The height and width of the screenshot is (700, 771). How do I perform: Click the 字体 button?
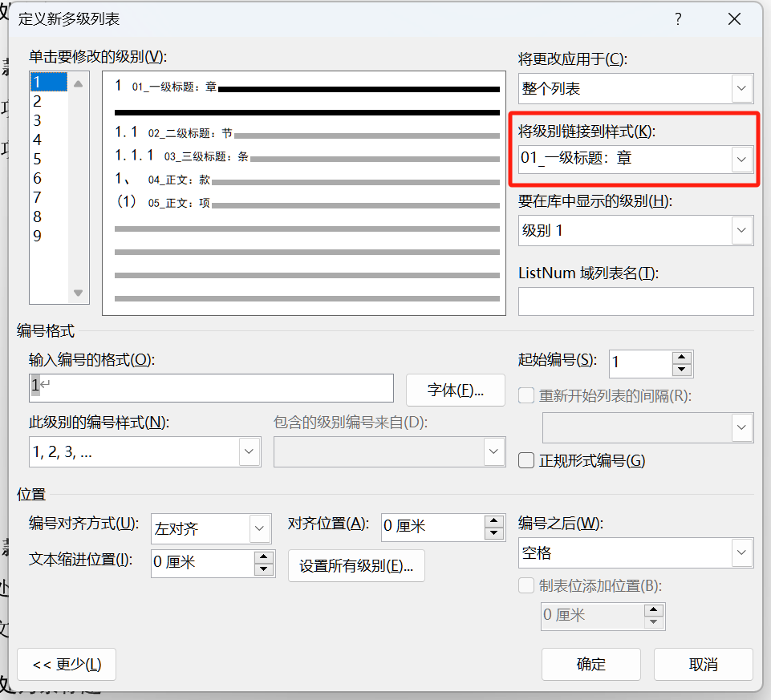tap(456, 390)
